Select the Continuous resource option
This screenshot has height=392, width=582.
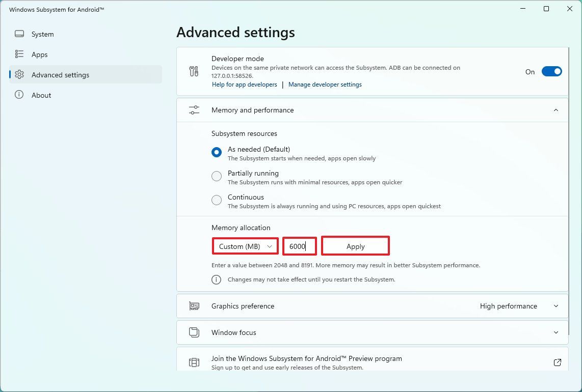tap(216, 200)
